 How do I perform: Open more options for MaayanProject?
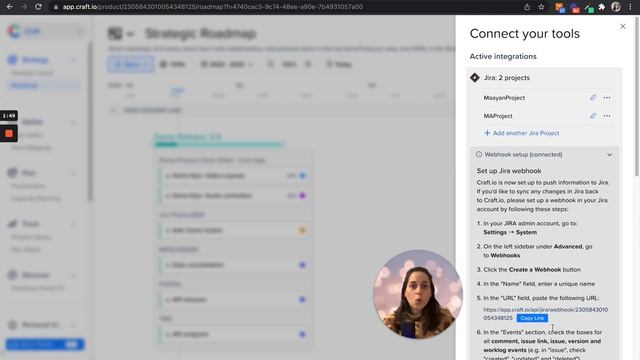click(x=607, y=98)
